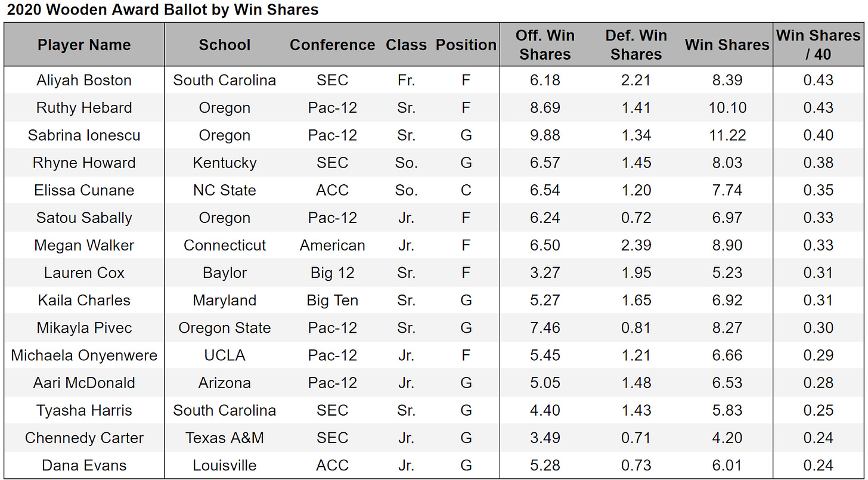Select the Aliyah Boston name cell
This screenshot has width=868, height=480.
pos(84,80)
